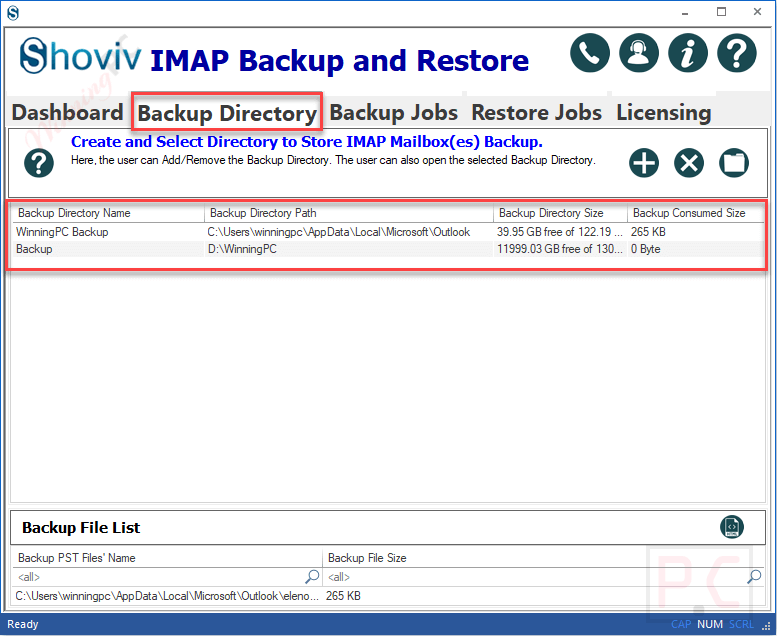Click the Remove backup directory X icon

click(x=689, y=163)
